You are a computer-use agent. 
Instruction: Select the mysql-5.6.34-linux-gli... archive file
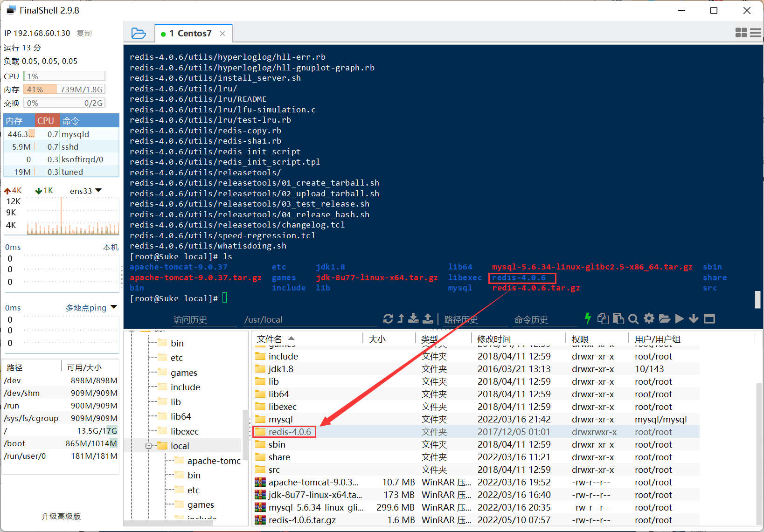[x=476, y=507]
